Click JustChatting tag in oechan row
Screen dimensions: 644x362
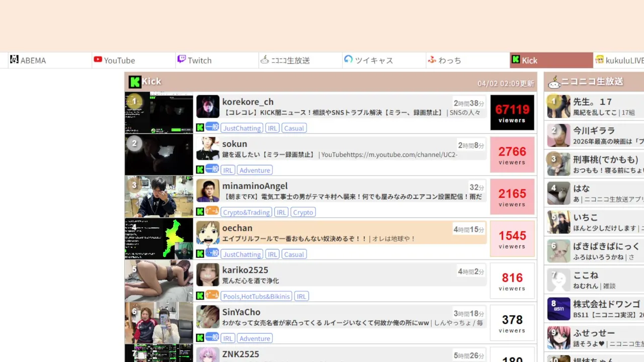click(242, 254)
